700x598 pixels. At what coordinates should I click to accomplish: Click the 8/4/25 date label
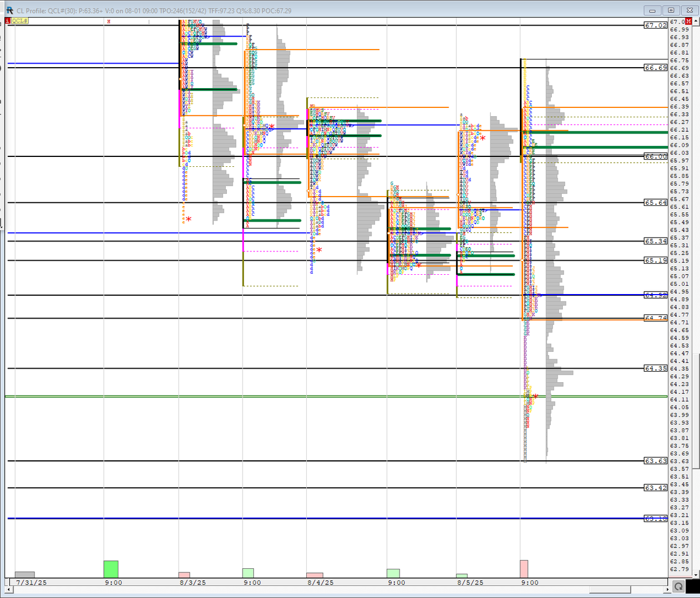(x=320, y=582)
